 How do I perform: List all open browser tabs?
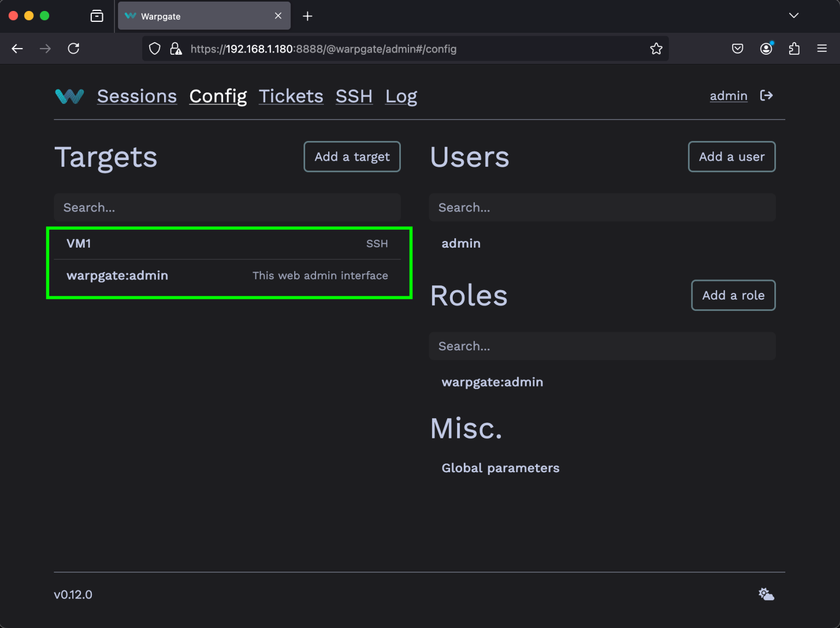(x=794, y=16)
